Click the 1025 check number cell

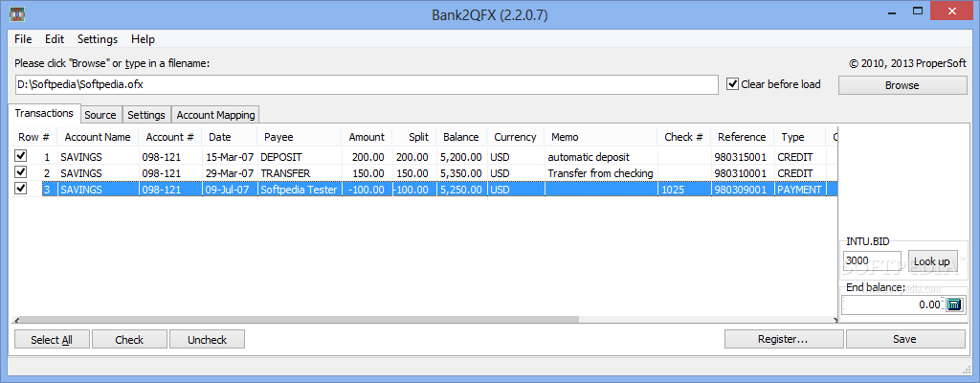pos(683,189)
